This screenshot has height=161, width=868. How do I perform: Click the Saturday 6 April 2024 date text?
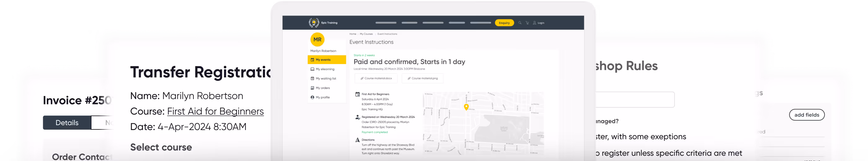(x=375, y=99)
